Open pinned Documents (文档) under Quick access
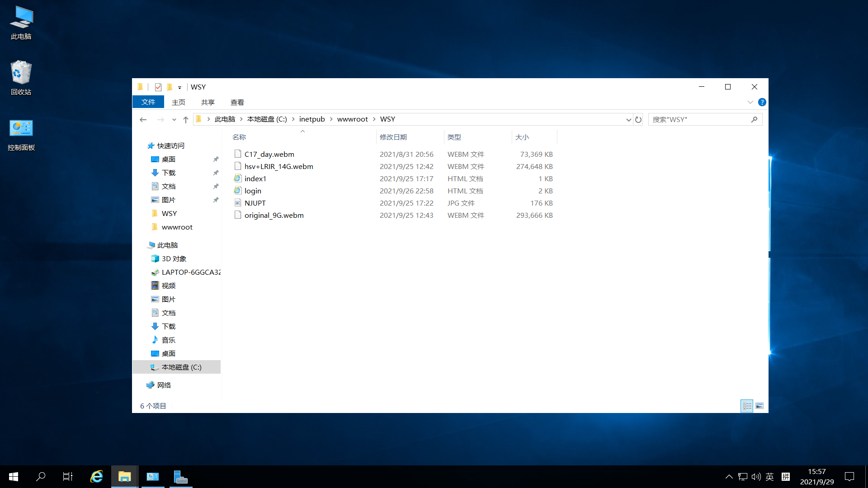 pyautogui.click(x=169, y=186)
